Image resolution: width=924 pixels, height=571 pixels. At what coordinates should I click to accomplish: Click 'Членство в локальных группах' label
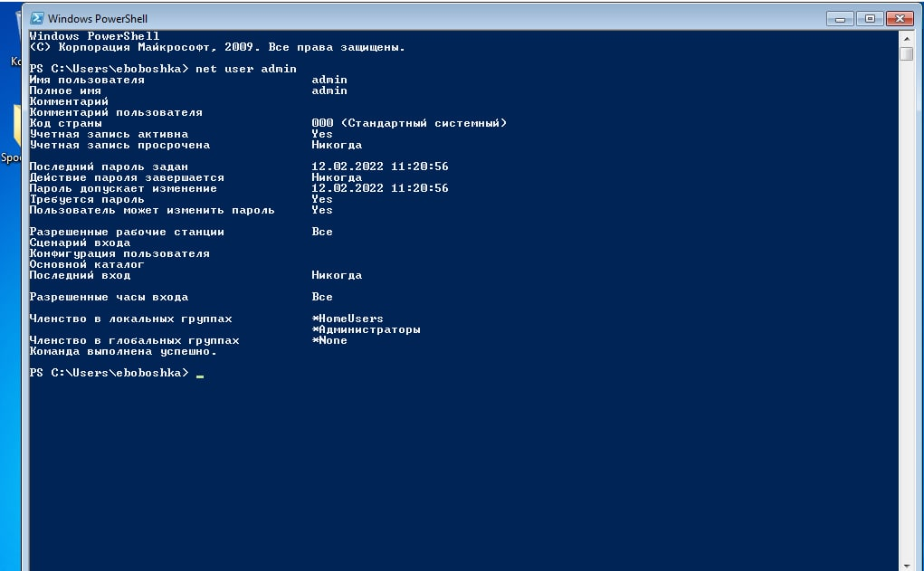(x=130, y=319)
